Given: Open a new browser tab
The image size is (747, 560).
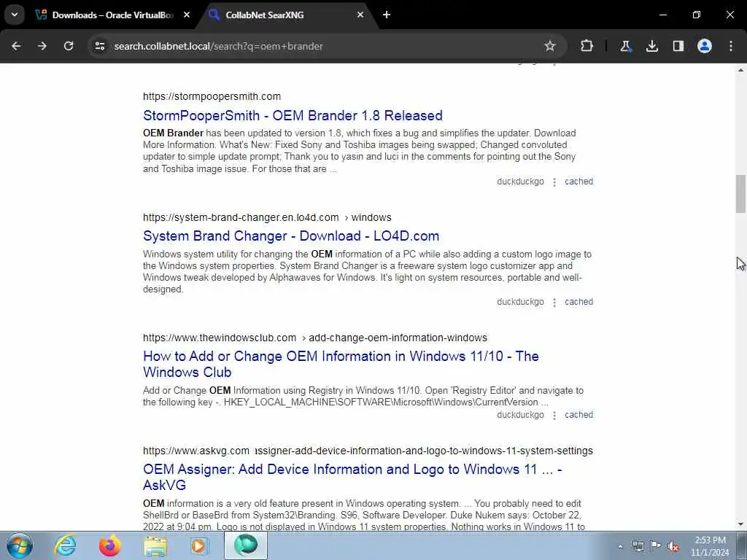Looking at the screenshot, I should click(387, 15).
